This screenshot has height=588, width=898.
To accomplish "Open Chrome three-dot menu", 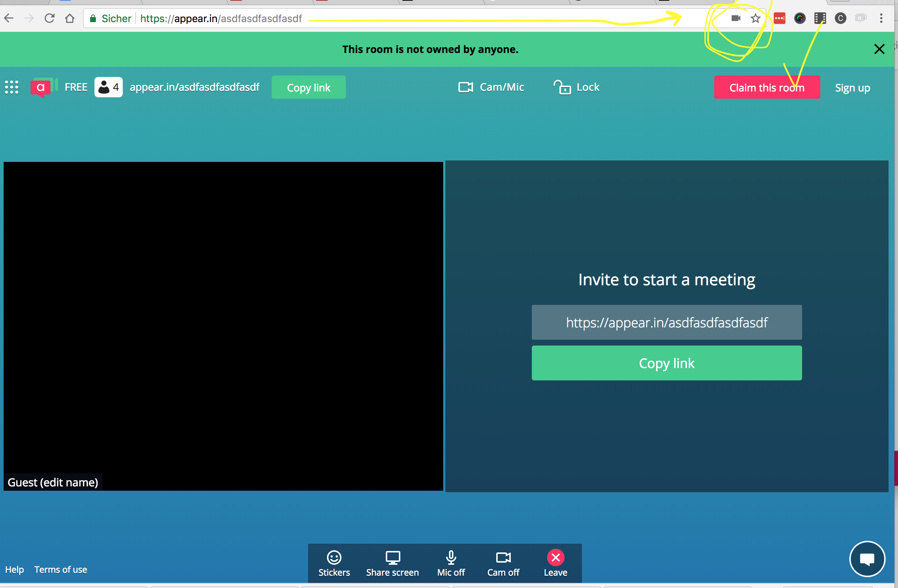I will tap(881, 18).
